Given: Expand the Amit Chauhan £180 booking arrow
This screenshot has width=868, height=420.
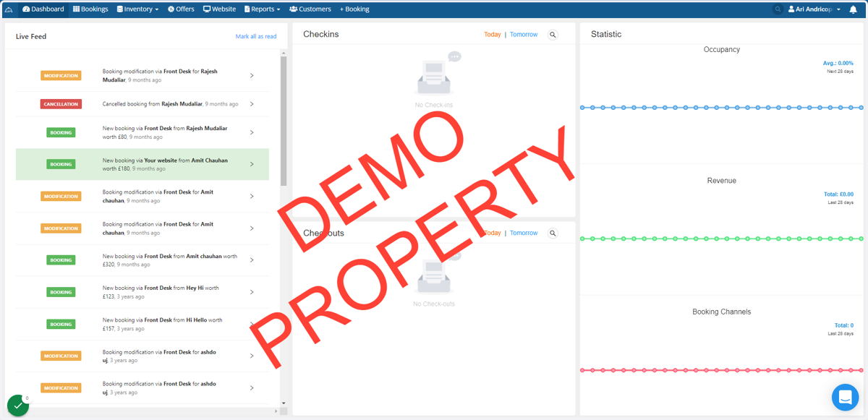Looking at the screenshot, I should (x=252, y=164).
